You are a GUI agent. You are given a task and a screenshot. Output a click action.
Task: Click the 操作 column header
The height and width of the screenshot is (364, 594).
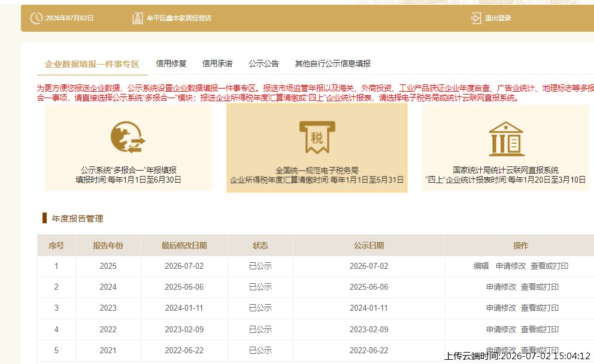tap(520, 245)
